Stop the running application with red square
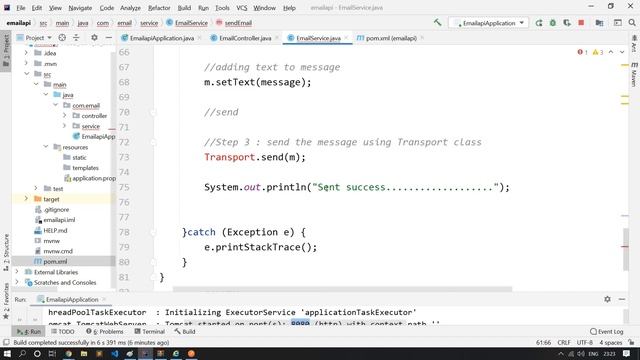 (x=581, y=23)
